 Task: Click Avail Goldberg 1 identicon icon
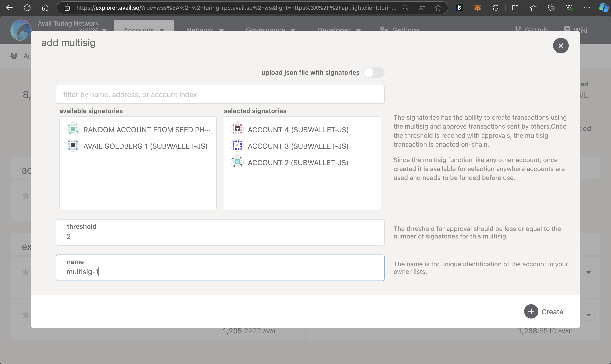coord(73,145)
